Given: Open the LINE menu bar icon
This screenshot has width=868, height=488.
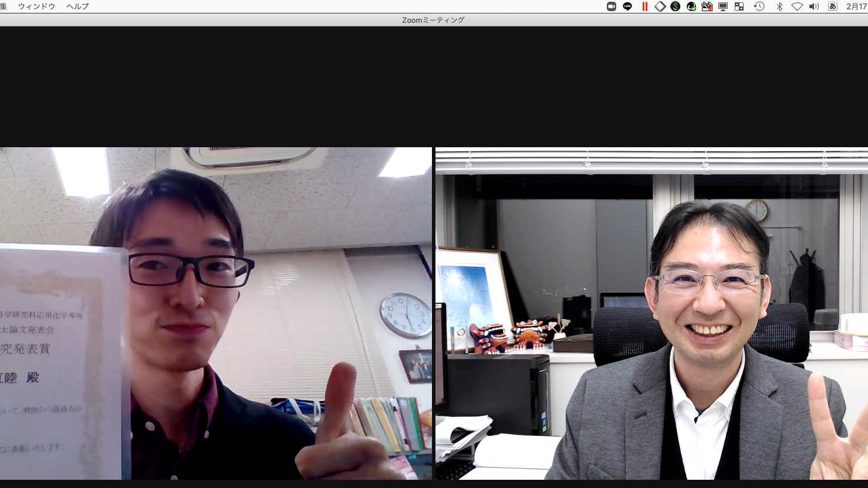Looking at the screenshot, I should (x=627, y=6).
